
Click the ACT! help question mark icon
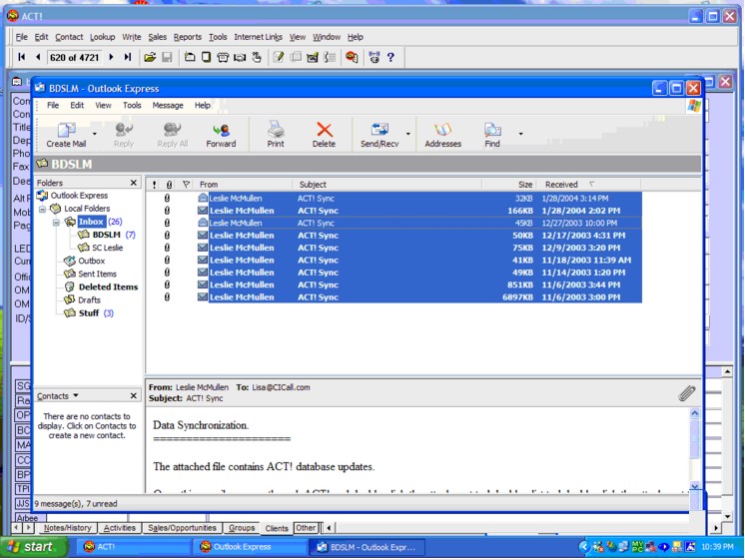(390, 58)
